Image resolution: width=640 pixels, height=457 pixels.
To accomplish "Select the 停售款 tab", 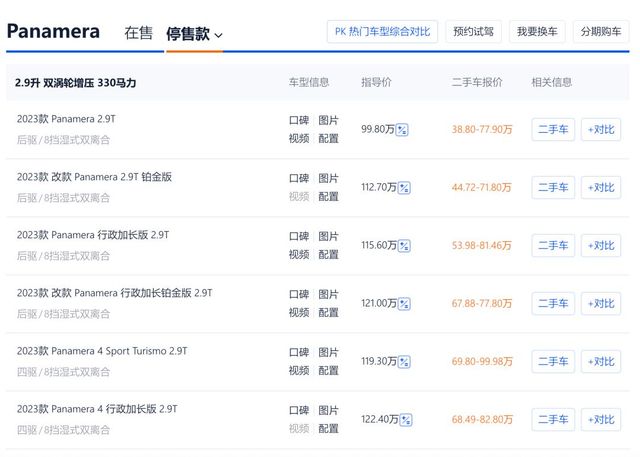I will click(x=188, y=33).
